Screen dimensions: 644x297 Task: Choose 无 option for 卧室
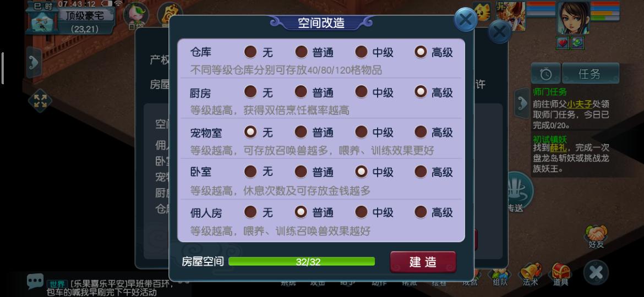point(250,172)
